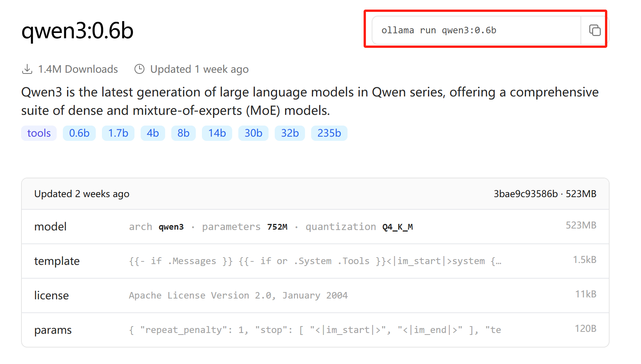Open the template row
Viewport: 641px width, 364px height.
[315, 261]
